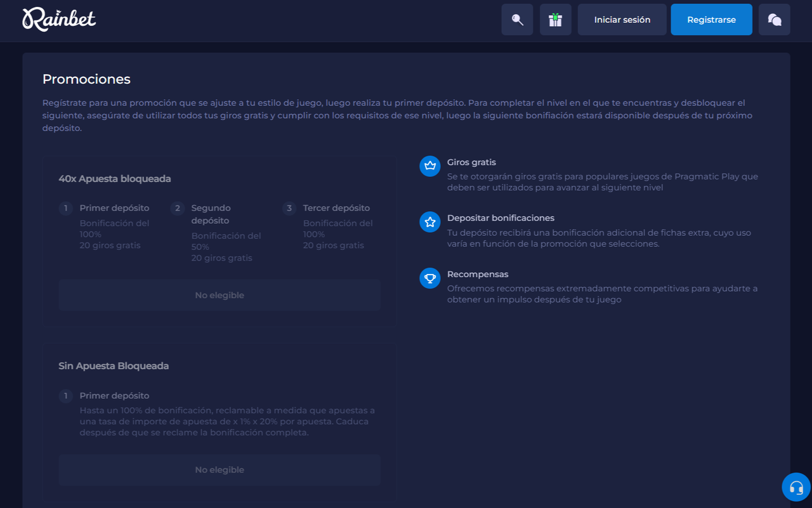This screenshot has width=812, height=508.
Task: Open the gift rewards icon
Action: 556,20
